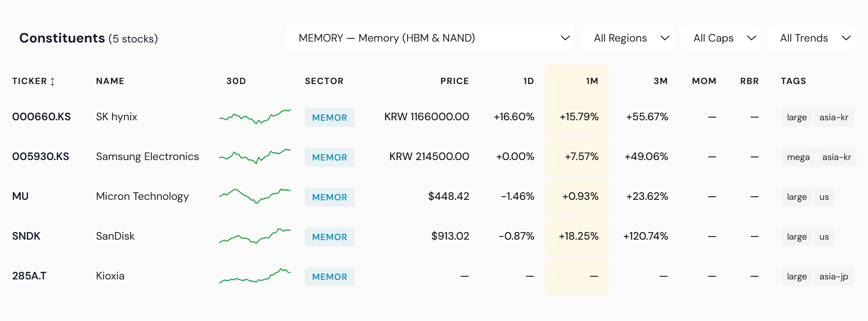Select the +55.67% 3M value
Screen dimensions: 868x321
(x=647, y=117)
